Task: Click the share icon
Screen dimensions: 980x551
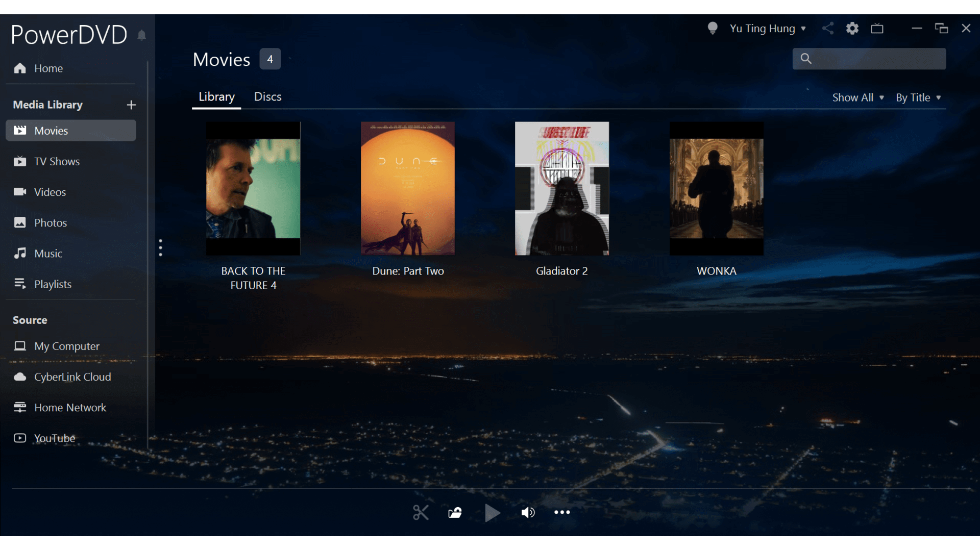Action: pos(828,29)
